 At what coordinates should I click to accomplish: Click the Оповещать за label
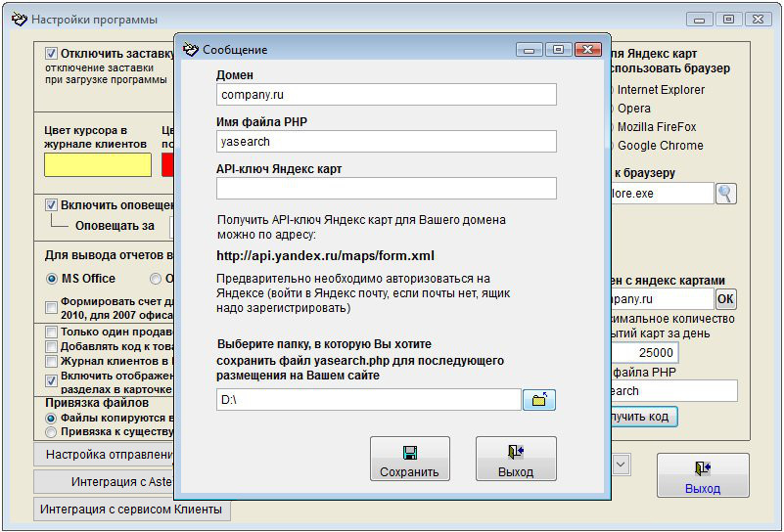click(115, 226)
